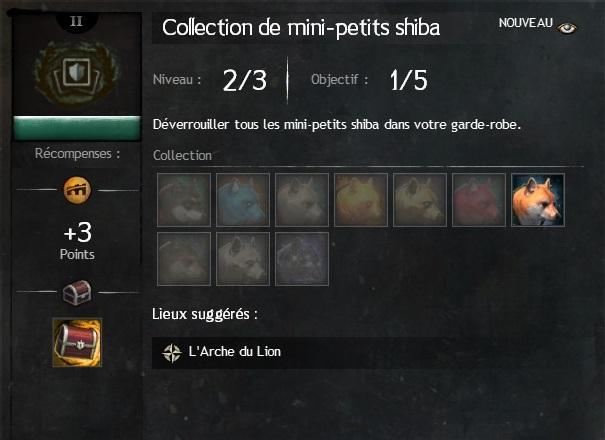This screenshot has width=605, height=440.
Task: Click the achievement tier II badge emblem
Action: (77, 73)
